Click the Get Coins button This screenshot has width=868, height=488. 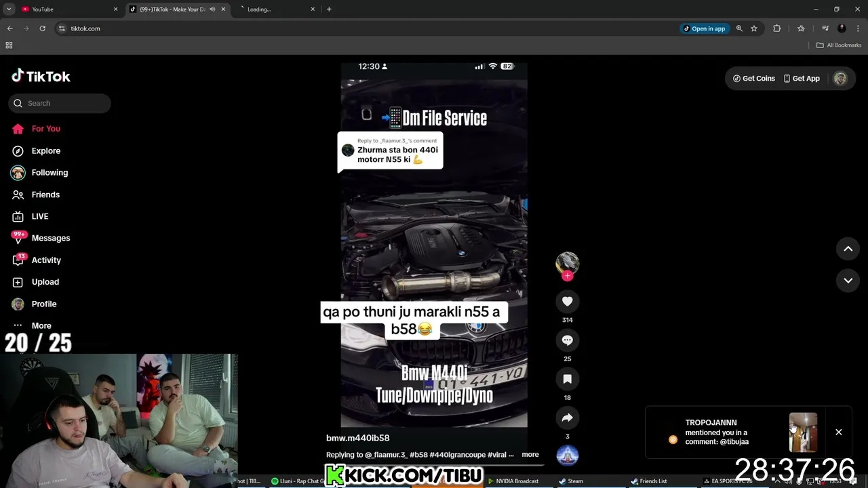[x=753, y=79]
